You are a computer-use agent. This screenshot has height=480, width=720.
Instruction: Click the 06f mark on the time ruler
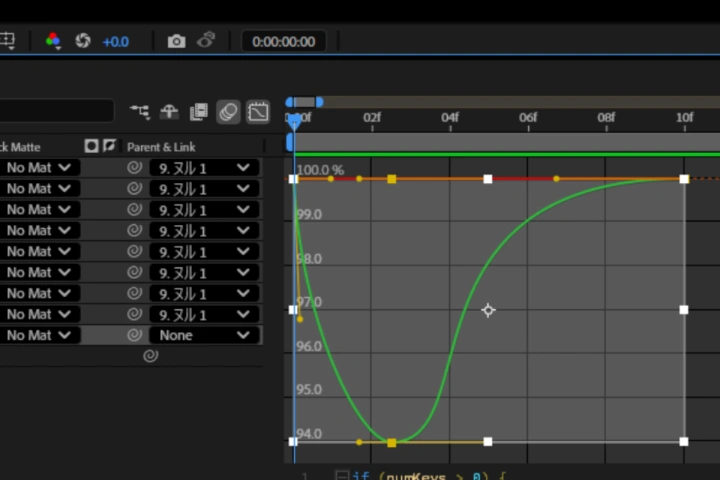tap(528, 118)
